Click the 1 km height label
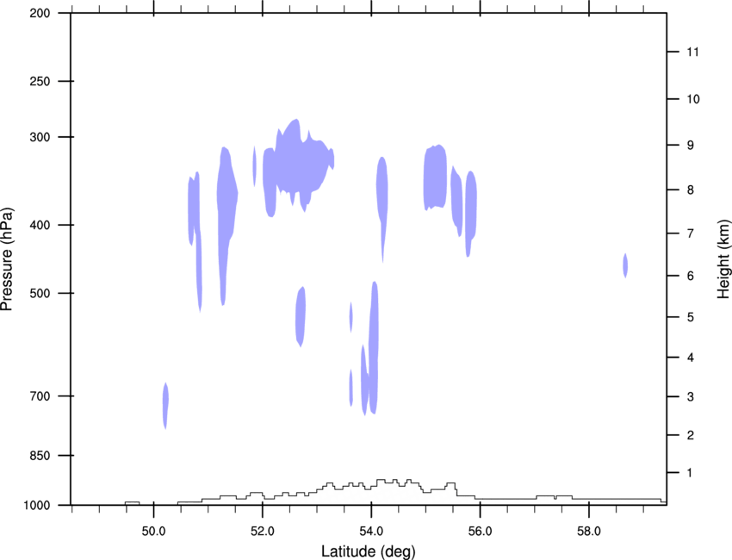Screen dimensions: 732x560 tap(691, 473)
